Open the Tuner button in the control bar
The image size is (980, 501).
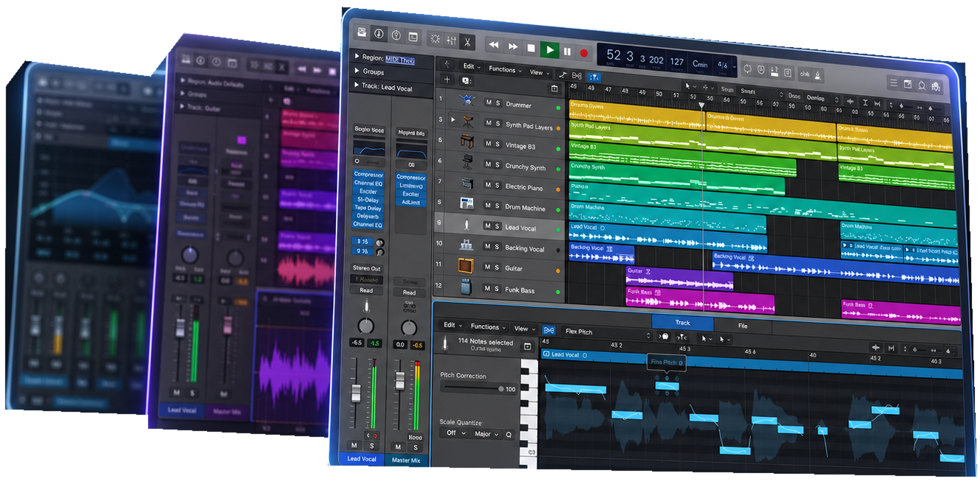tap(760, 70)
